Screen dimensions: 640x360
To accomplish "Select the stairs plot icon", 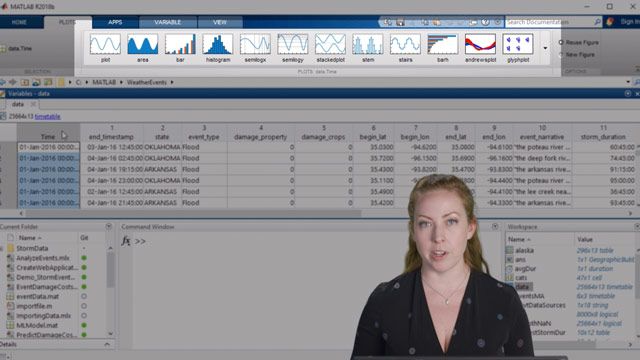I will point(405,47).
